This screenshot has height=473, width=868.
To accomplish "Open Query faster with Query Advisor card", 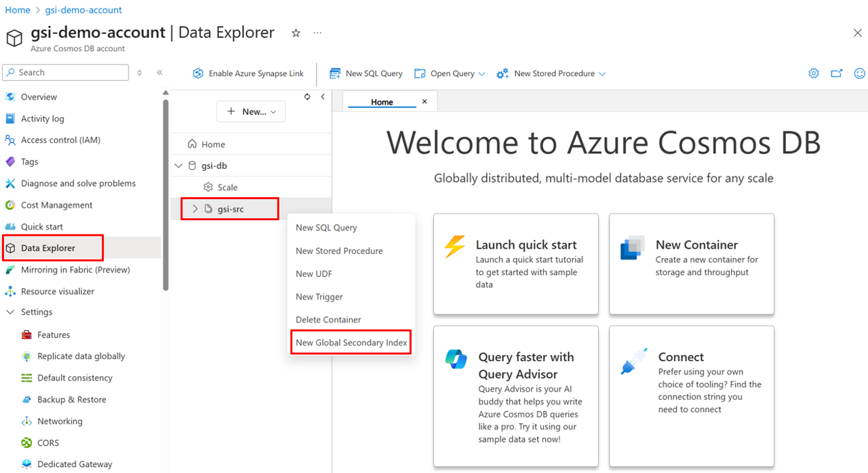I will point(516,396).
